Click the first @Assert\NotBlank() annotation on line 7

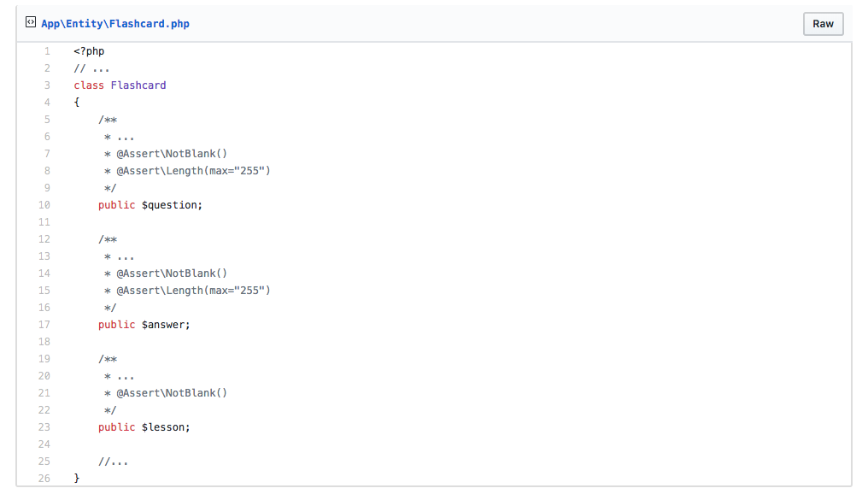pos(172,153)
